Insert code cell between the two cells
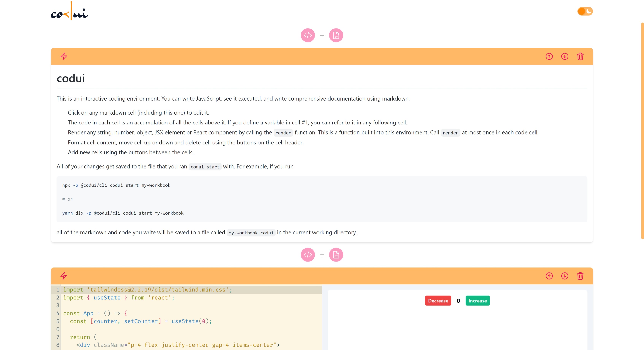The image size is (644, 350). tap(308, 255)
